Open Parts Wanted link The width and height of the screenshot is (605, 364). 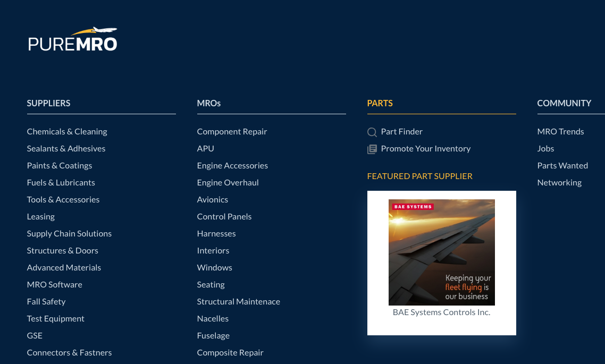click(562, 166)
